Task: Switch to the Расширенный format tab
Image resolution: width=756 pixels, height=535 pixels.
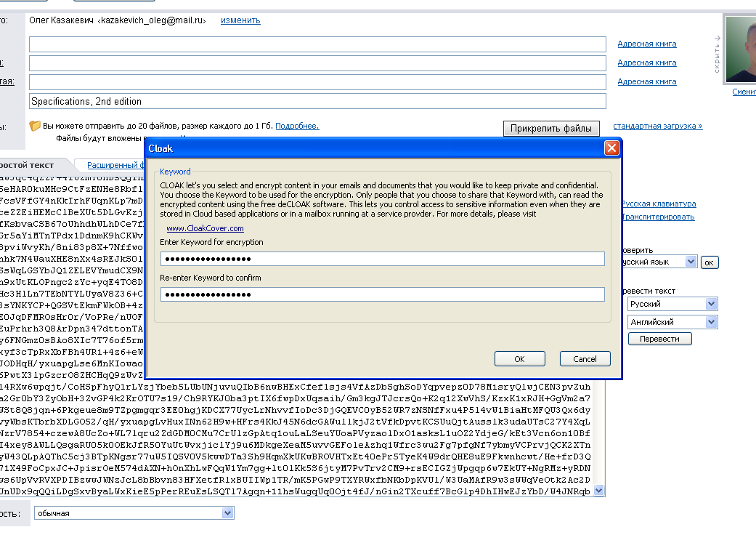Action: (115, 165)
